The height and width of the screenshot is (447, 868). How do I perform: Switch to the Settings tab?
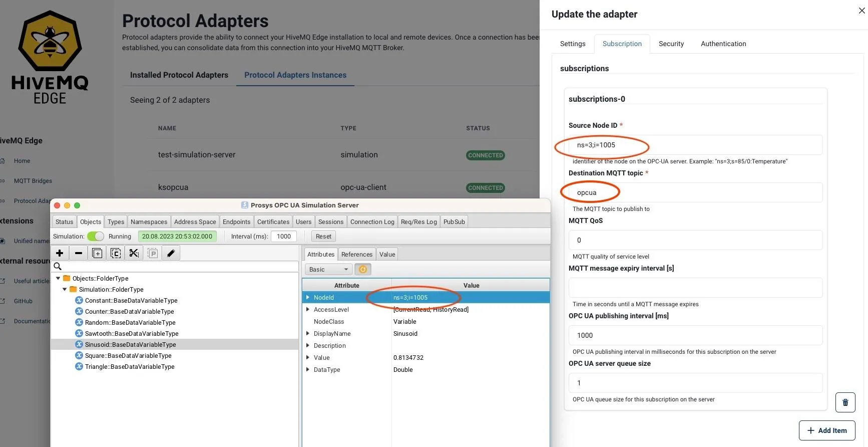point(573,44)
